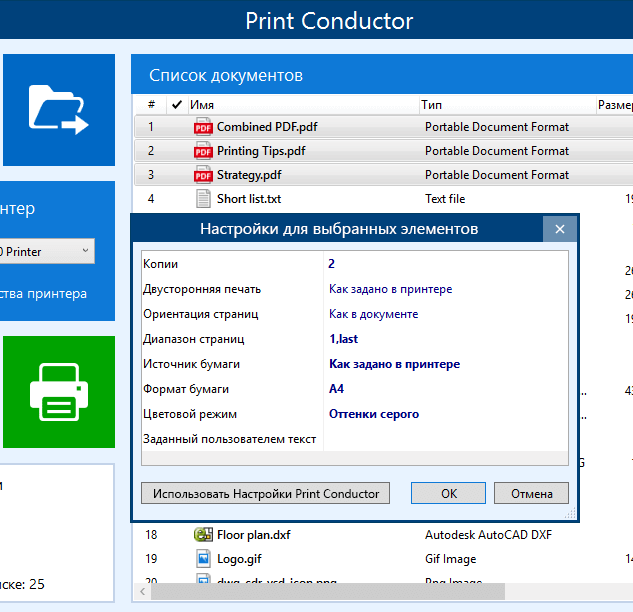Click the empty Заданный пользователем текст value field

[446, 439]
